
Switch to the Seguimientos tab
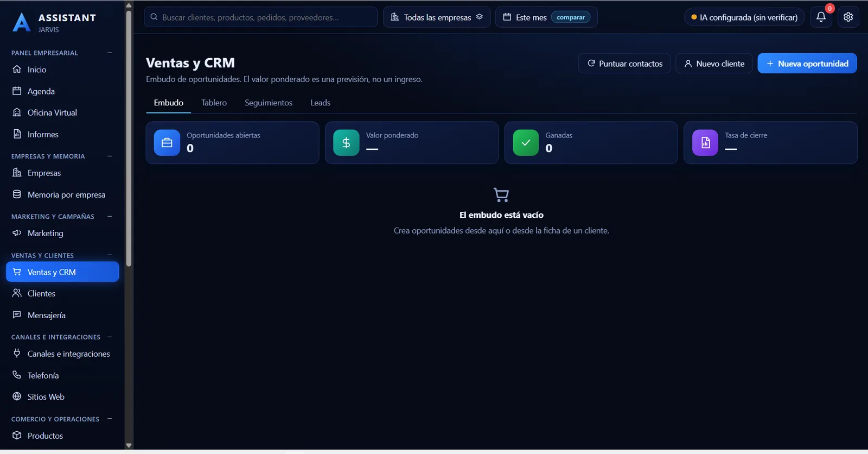[x=269, y=103]
